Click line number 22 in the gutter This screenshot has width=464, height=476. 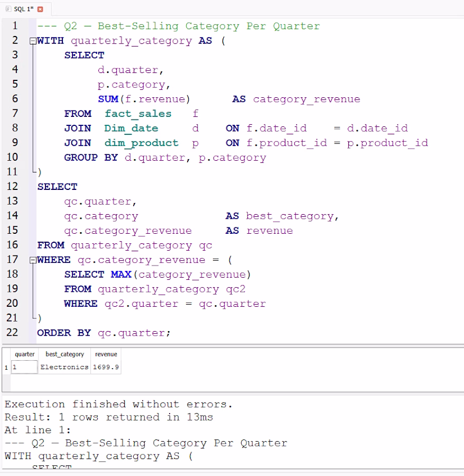click(x=13, y=333)
